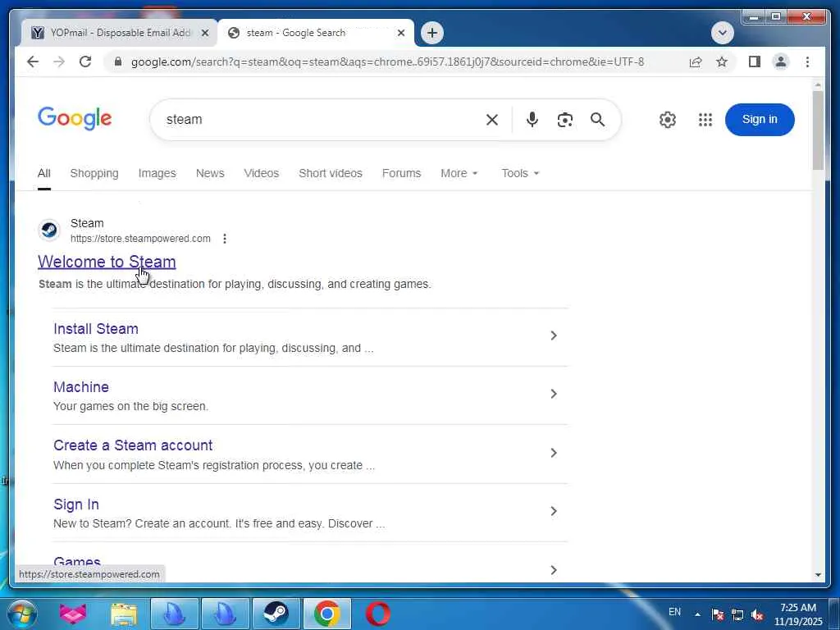840x630 pixels.
Task: Expand the Install Steam row chevron
Action: click(x=554, y=336)
